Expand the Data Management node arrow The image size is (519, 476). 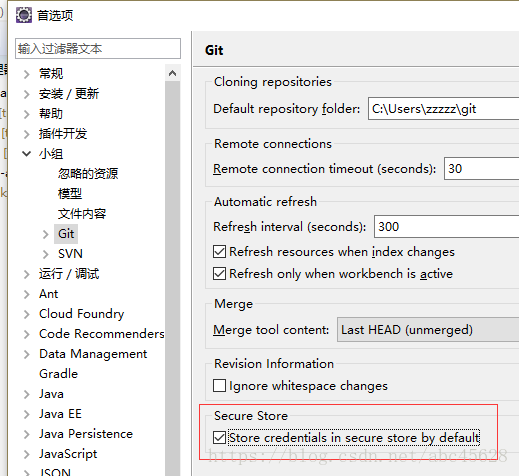coord(27,354)
